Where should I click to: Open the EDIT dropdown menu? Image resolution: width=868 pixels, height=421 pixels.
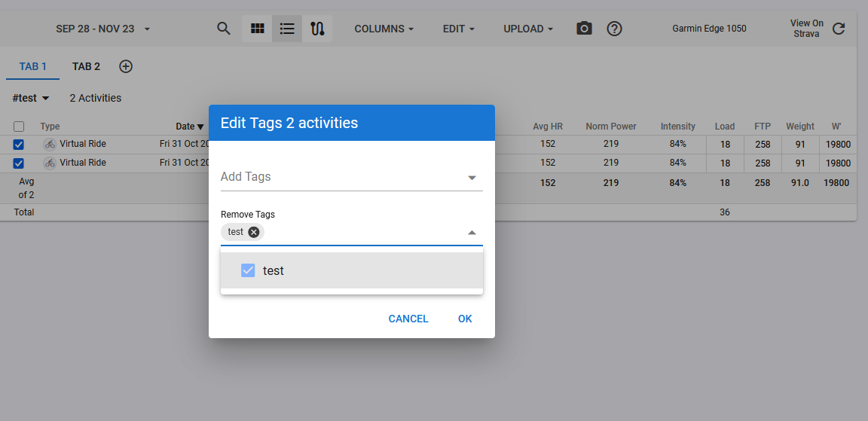[458, 29]
